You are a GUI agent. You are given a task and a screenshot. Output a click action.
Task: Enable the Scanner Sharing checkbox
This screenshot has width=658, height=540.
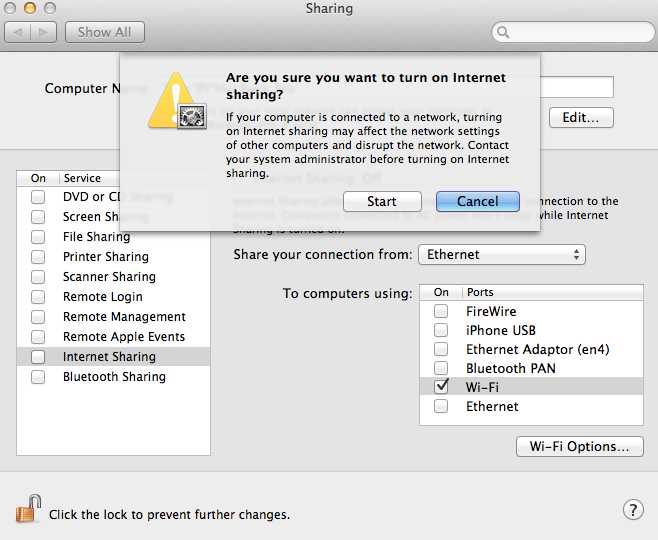tap(38, 277)
